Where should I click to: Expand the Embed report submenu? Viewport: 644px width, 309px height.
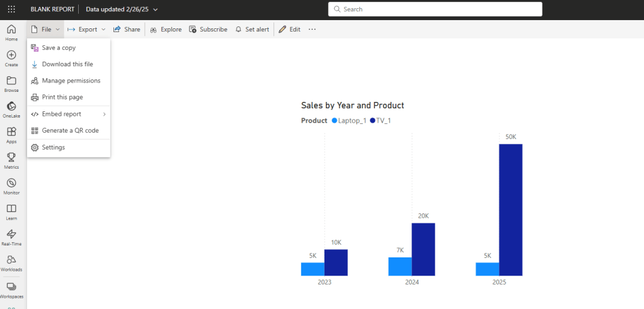pyautogui.click(x=69, y=114)
